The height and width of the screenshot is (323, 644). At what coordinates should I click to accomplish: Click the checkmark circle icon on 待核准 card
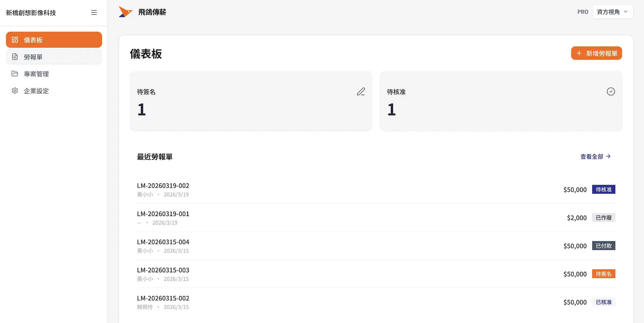click(611, 92)
